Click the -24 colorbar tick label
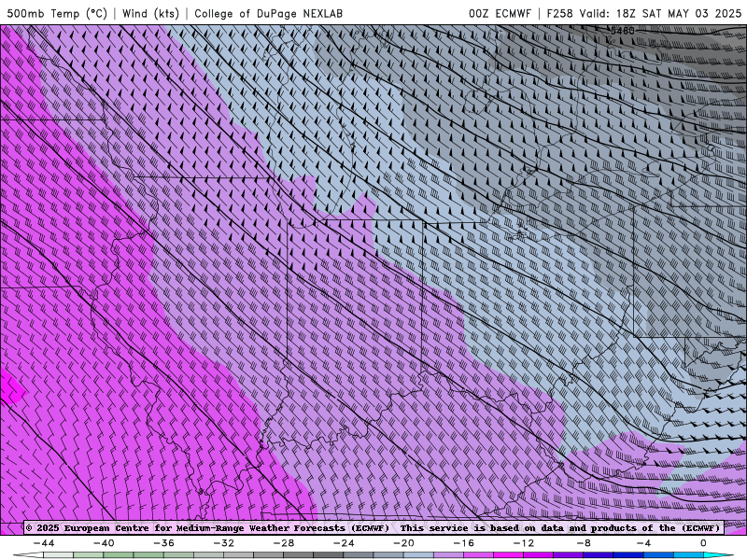This screenshot has height=560, width=747. pyautogui.click(x=344, y=543)
